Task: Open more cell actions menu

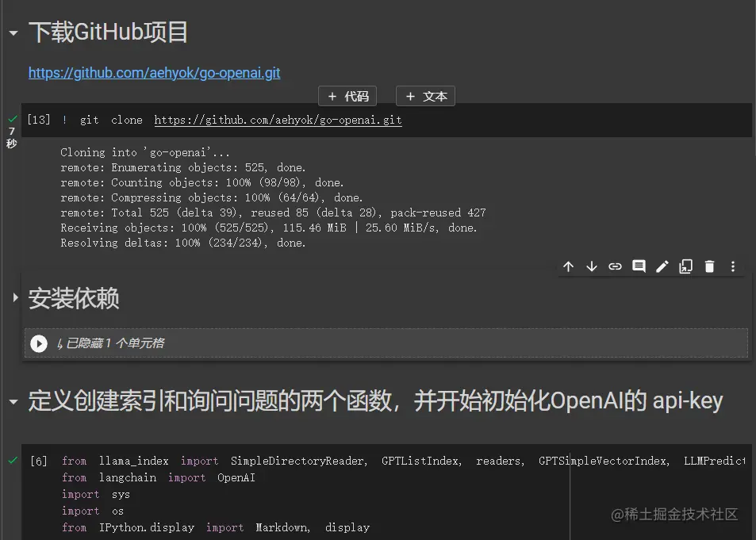Action: 733,266
